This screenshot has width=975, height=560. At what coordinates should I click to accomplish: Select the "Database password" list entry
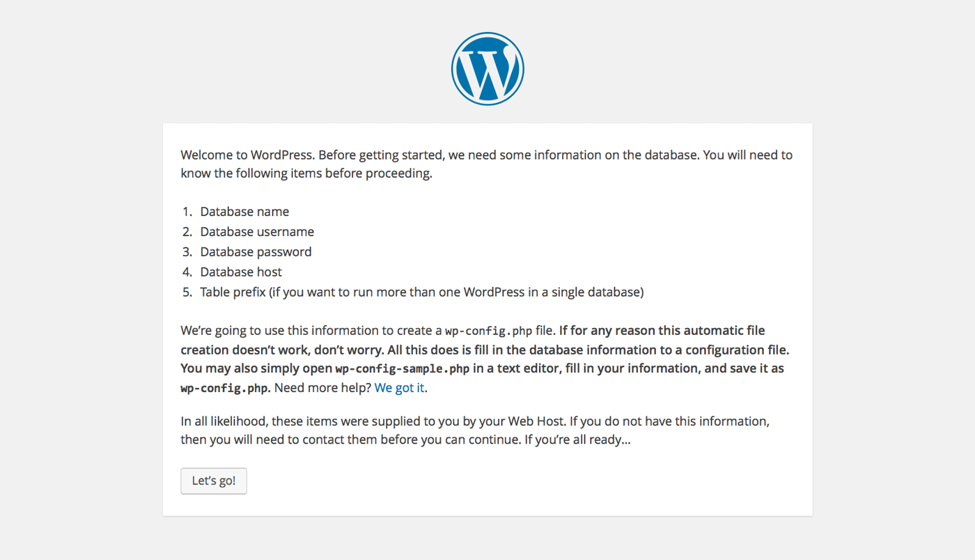coord(256,252)
